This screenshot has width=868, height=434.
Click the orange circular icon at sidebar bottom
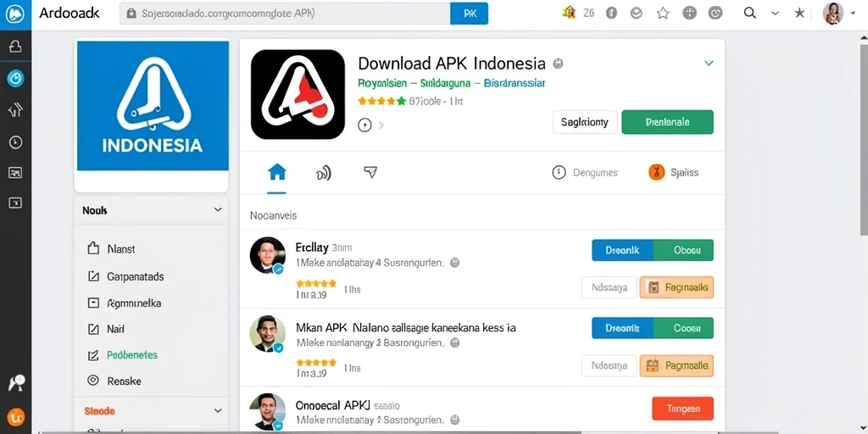click(15, 417)
